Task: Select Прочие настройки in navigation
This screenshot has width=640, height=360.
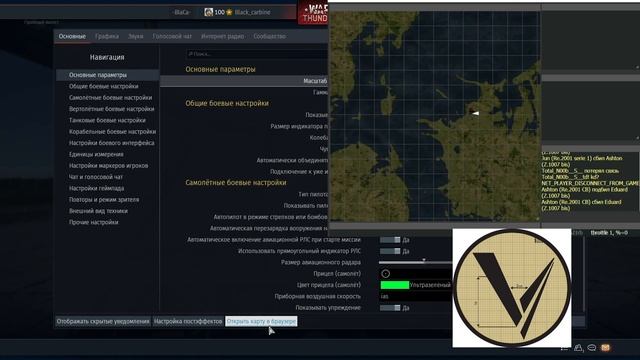Action: pos(94,222)
